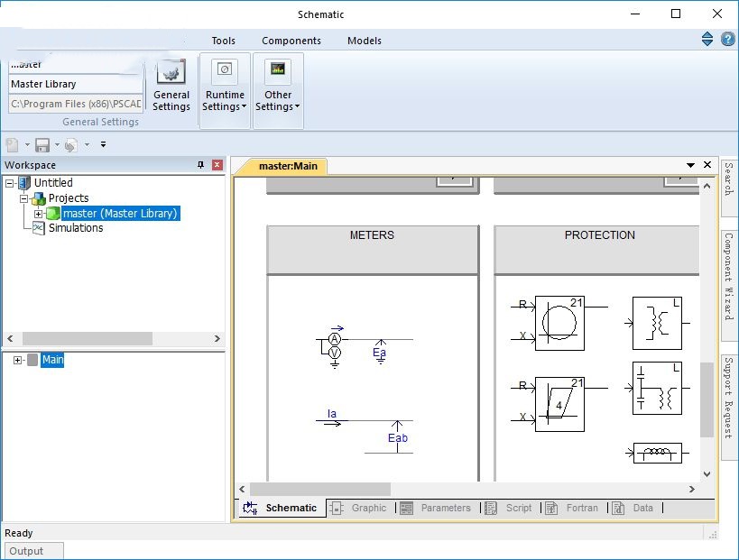Click the Master Library description field
The height and width of the screenshot is (560, 739).
pos(76,84)
